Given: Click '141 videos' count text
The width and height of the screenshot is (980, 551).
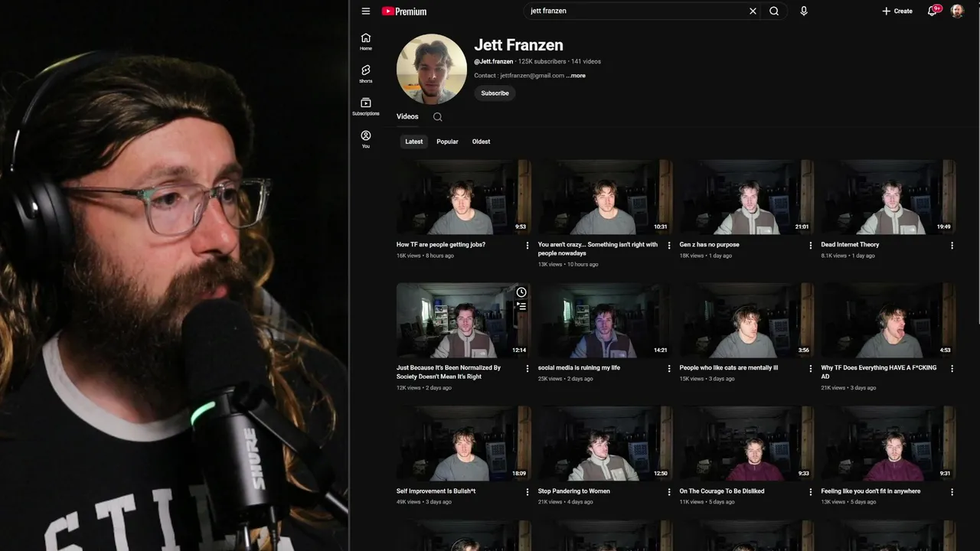Looking at the screenshot, I should coord(586,61).
